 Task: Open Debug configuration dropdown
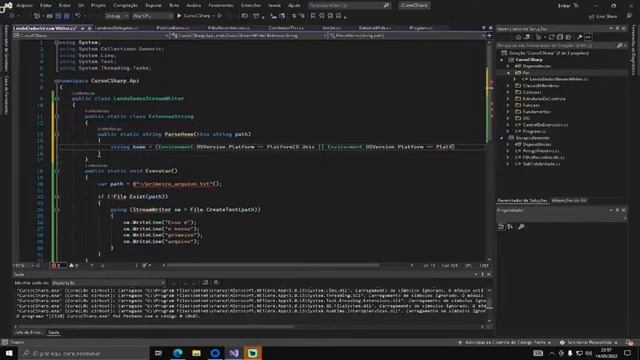116,16
